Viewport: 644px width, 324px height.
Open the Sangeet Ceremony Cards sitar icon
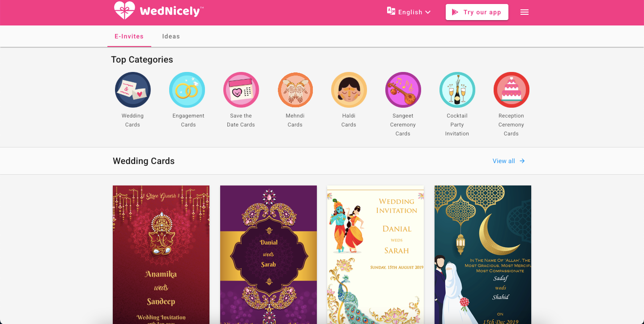pyautogui.click(x=403, y=90)
